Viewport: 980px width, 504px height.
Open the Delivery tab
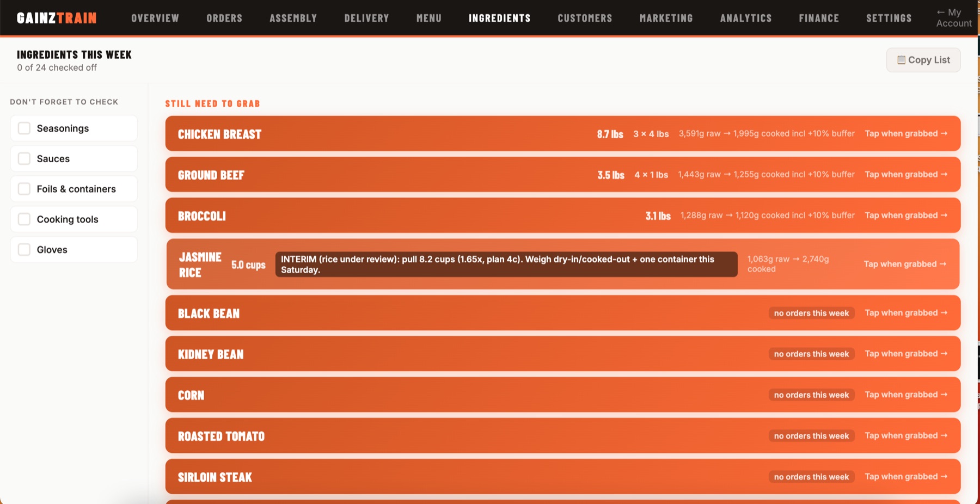(x=366, y=18)
